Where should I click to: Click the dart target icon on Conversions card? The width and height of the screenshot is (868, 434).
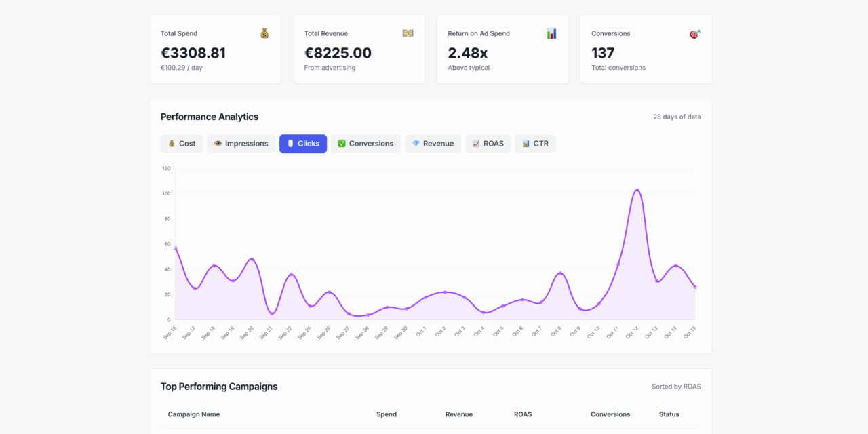coord(694,33)
